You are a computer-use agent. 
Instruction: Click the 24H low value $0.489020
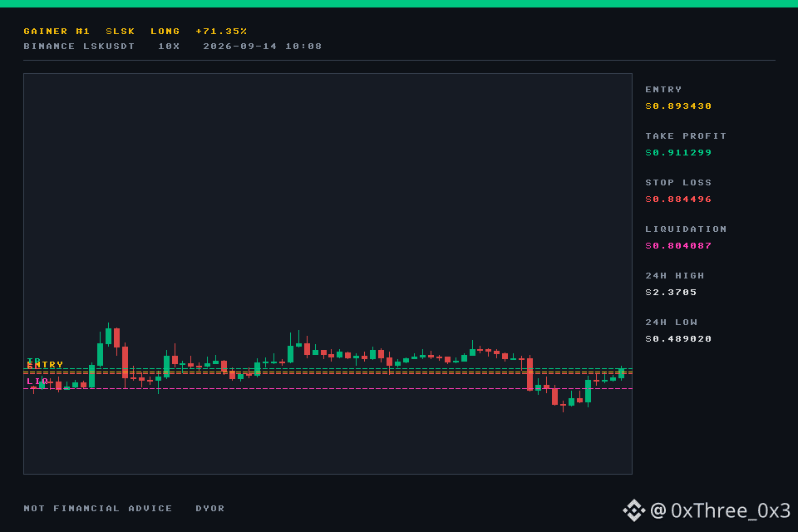click(678, 339)
